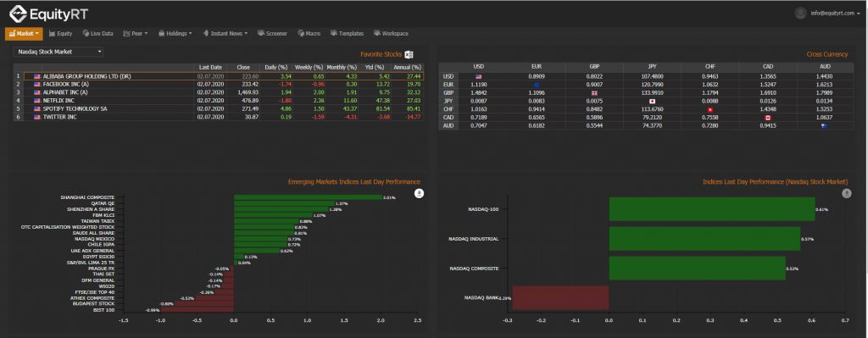868x338 pixels.
Task: Expand the Holdings dropdown menu
Action: (175, 34)
